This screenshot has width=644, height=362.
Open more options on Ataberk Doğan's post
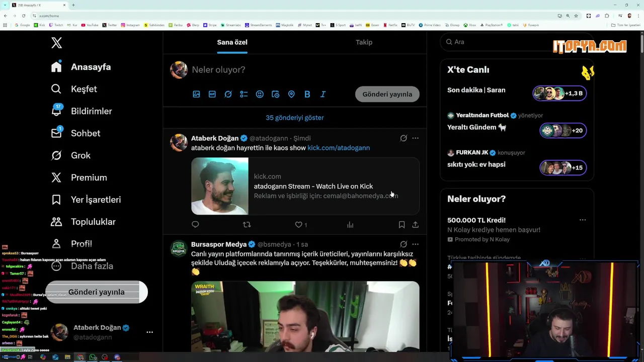click(415, 138)
